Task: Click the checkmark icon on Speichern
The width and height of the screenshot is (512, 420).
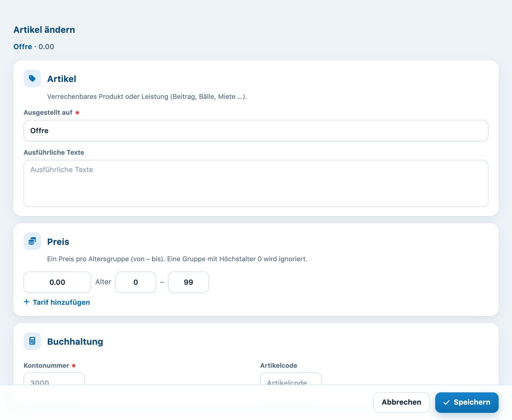Action: [446, 402]
